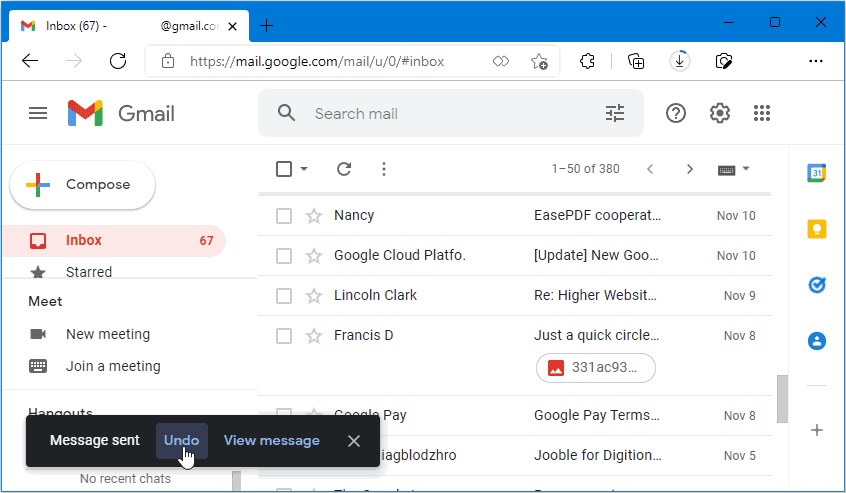Select the Lincoln Clark email checkbox
Image resolution: width=846 pixels, height=493 pixels.
click(284, 296)
